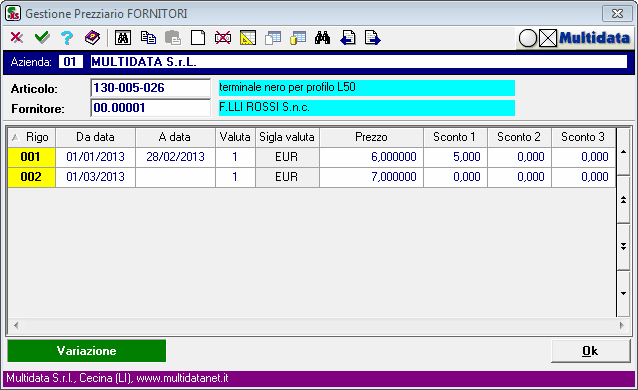Image resolution: width=638 pixels, height=390 pixels.
Task: Click the crossed square icon beside Multidata logo
Action: [x=548, y=39]
